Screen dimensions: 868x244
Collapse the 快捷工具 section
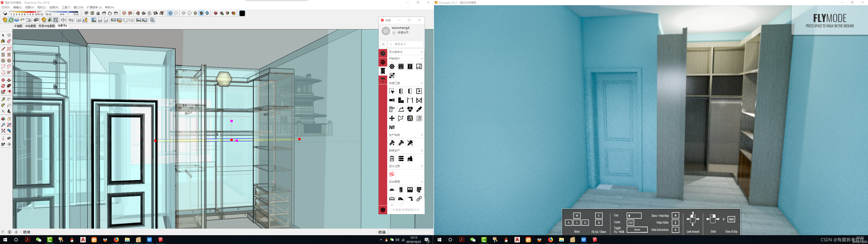422,83
